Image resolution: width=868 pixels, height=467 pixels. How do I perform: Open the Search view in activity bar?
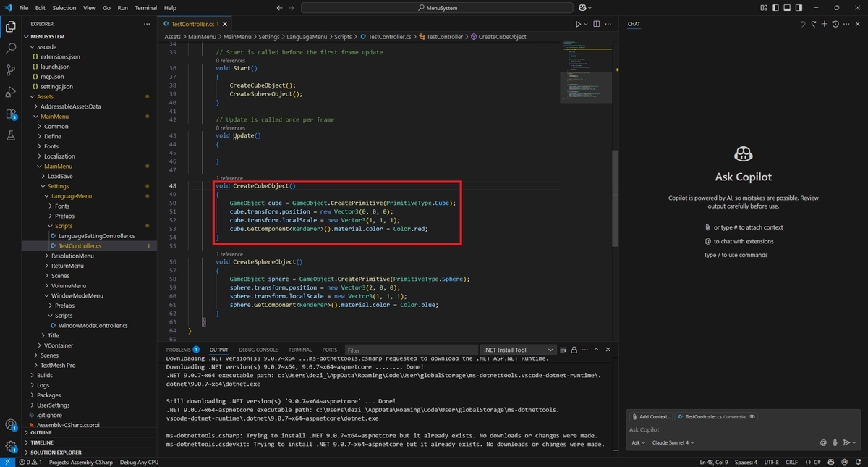point(11,49)
